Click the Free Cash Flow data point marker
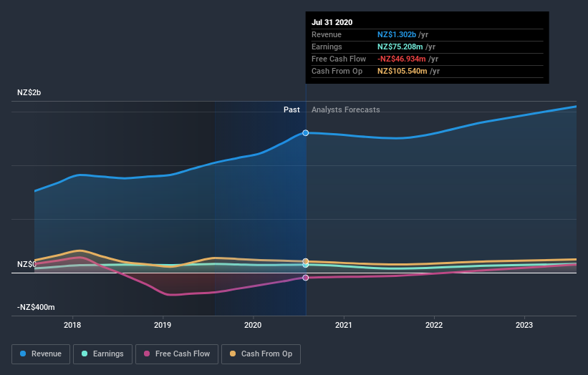Image resolution: width=588 pixels, height=375 pixels. click(x=306, y=278)
